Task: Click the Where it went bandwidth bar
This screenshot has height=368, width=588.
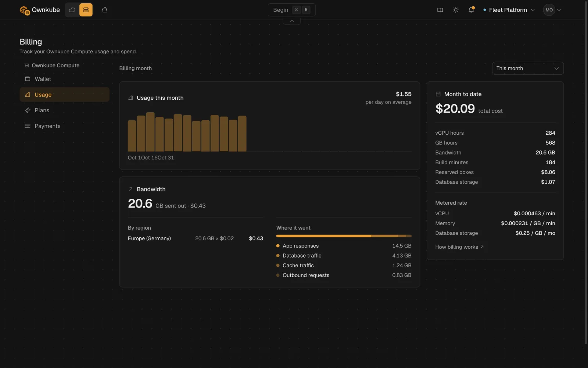Action: pyautogui.click(x=344, y=236)
